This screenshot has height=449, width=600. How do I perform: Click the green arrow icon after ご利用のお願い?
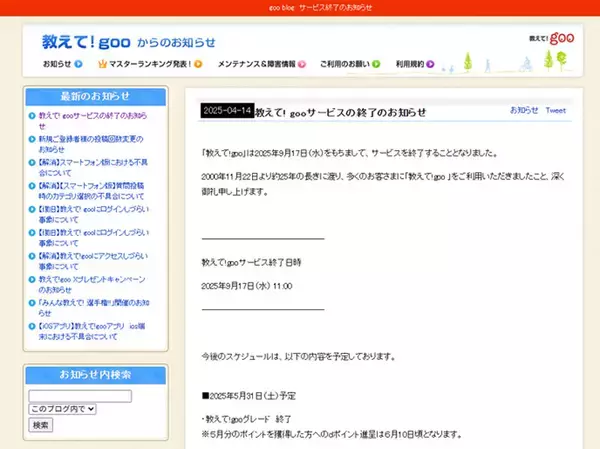pos(376,64)
